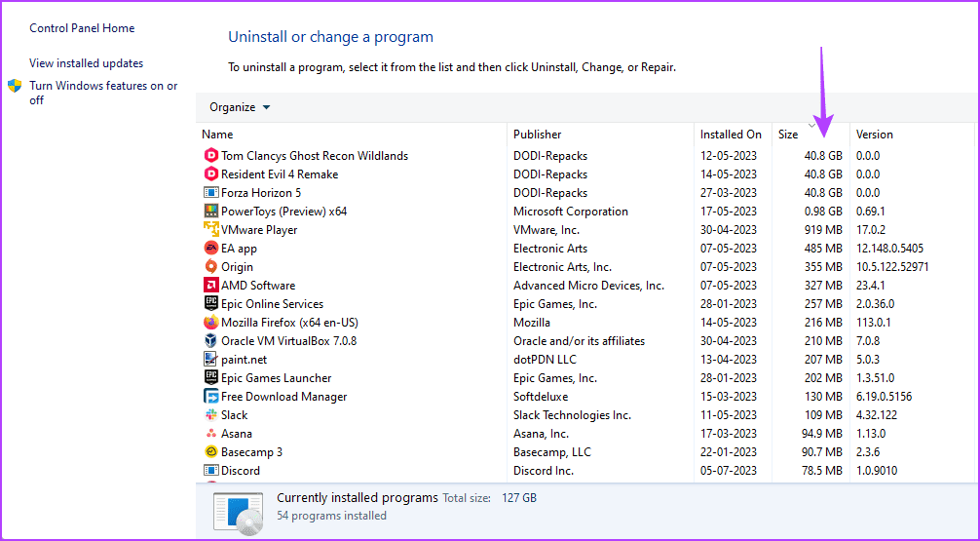Click the 919 MB size value
Image resolution: width=980 pixels, height=541 pixels.
click(823, 229)
